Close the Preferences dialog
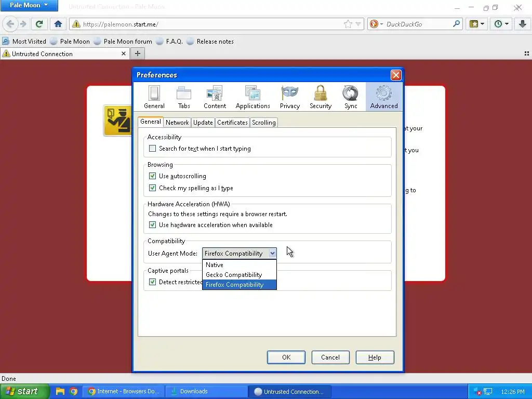 pos(395,75)
